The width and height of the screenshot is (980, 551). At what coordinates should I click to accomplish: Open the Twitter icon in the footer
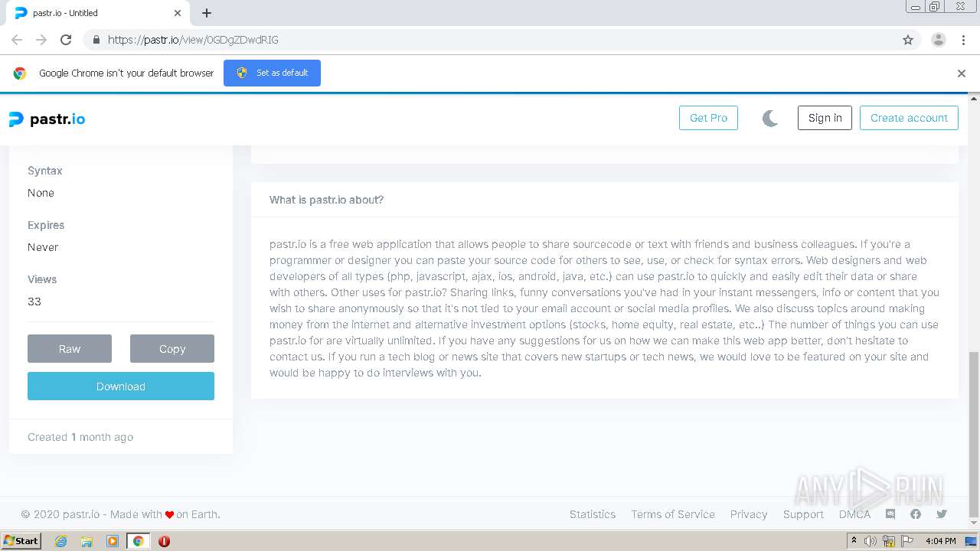(942, 514)
